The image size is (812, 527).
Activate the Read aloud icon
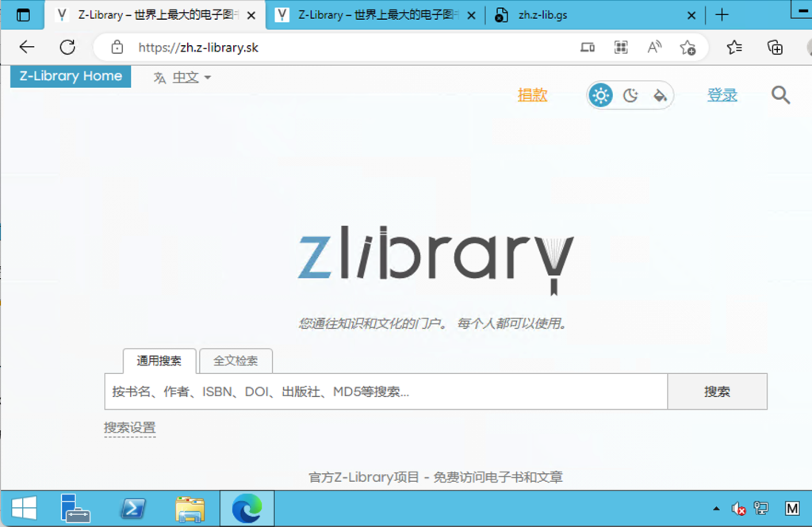pyautogui.click(x=654, y=48)
